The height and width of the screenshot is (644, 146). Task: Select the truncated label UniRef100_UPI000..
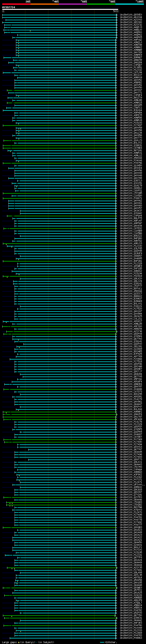pos(132,485)
